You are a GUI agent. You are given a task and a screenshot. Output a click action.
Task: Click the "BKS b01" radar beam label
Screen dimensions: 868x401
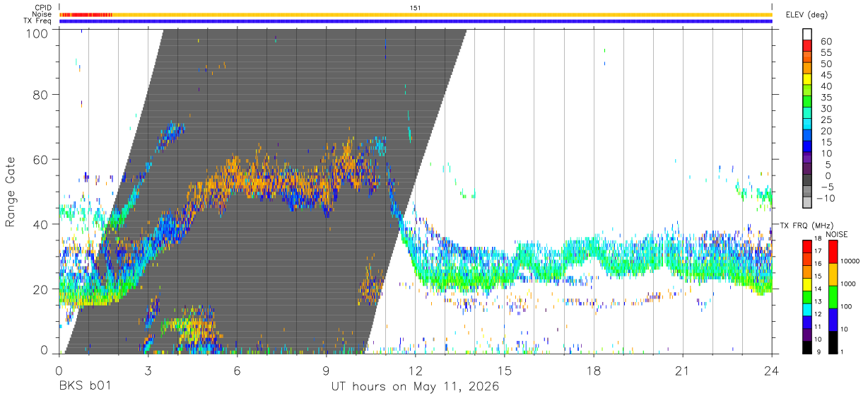85,386
